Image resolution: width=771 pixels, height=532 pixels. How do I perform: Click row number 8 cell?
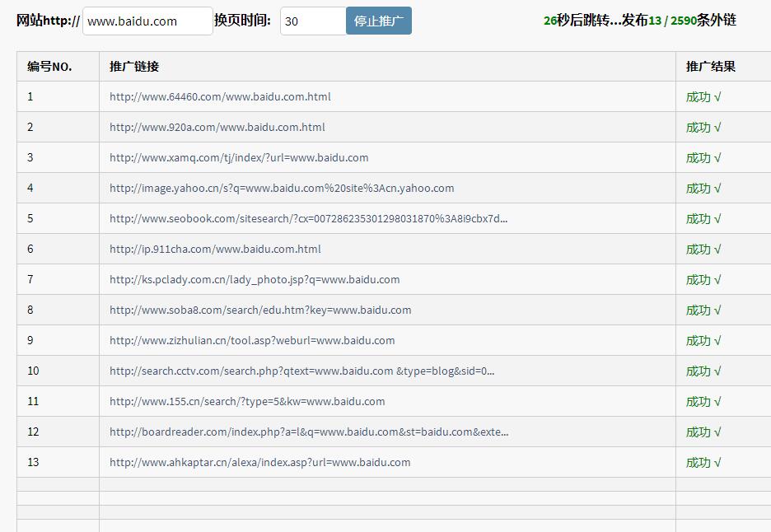[x=58, y=310]
